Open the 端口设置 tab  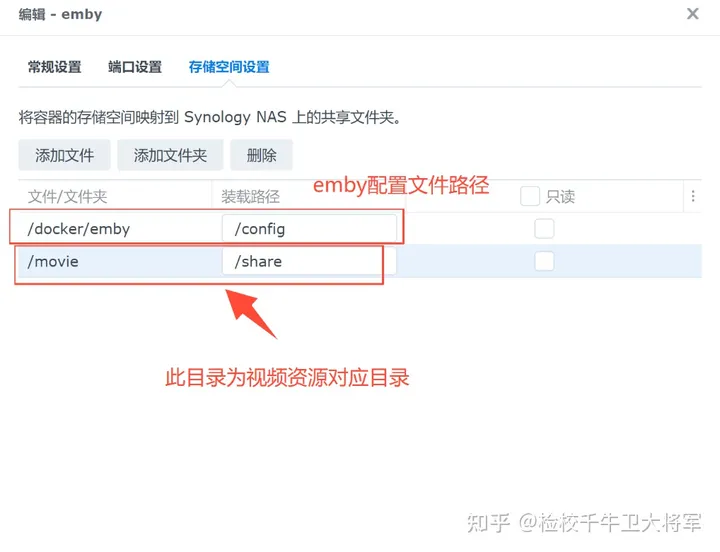pyautogui.click(x=135, y=67)
